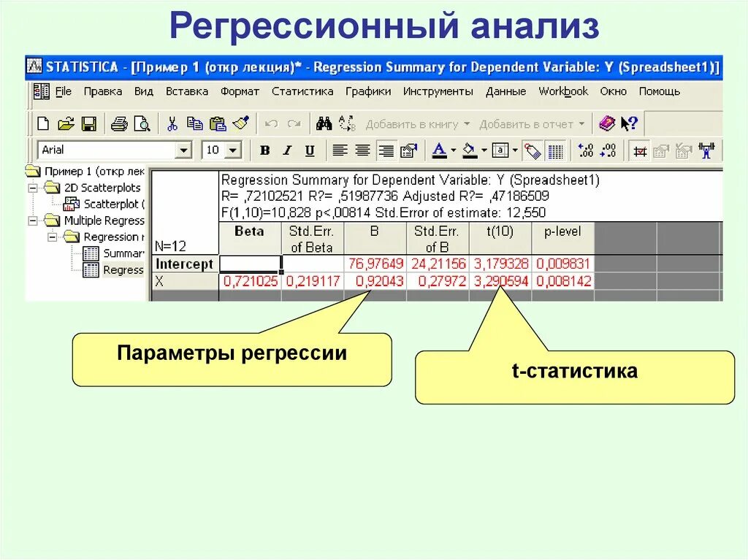
Task: Open the fill color dropdown arrow
Action: coord(484,151)
